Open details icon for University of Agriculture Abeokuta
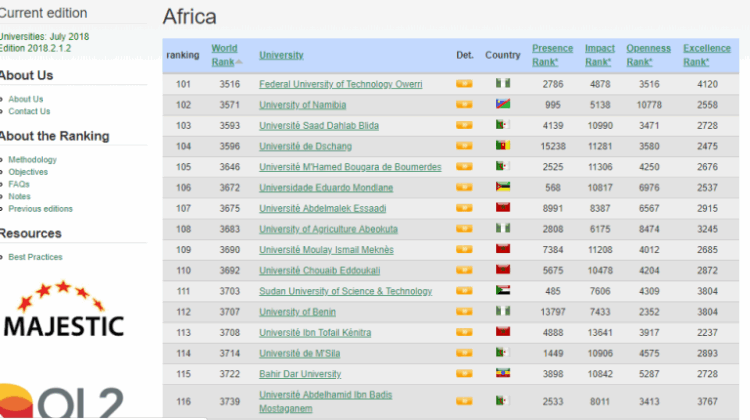 point(464,229)
